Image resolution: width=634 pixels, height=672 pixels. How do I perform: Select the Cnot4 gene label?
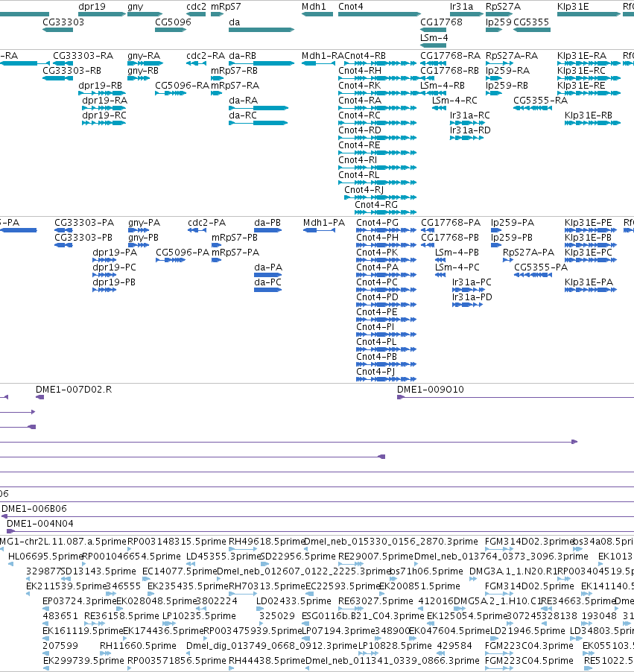tap(351, 7)
